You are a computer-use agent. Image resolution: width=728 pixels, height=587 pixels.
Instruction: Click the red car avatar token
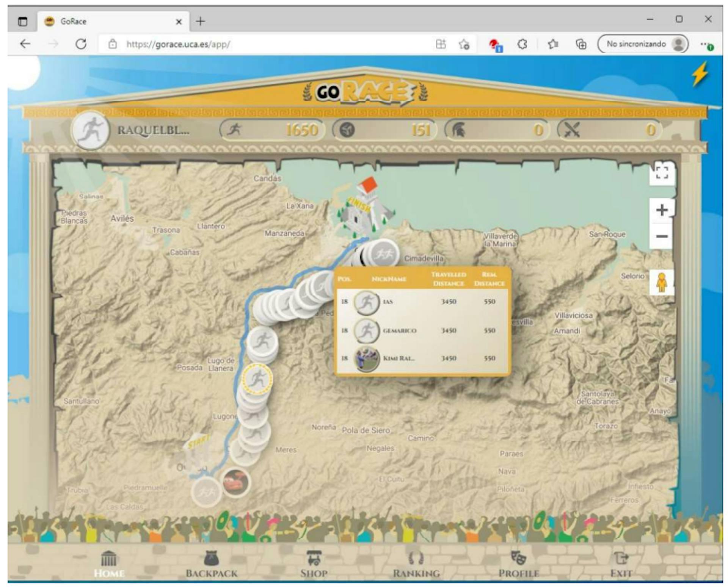click(236, 482)
